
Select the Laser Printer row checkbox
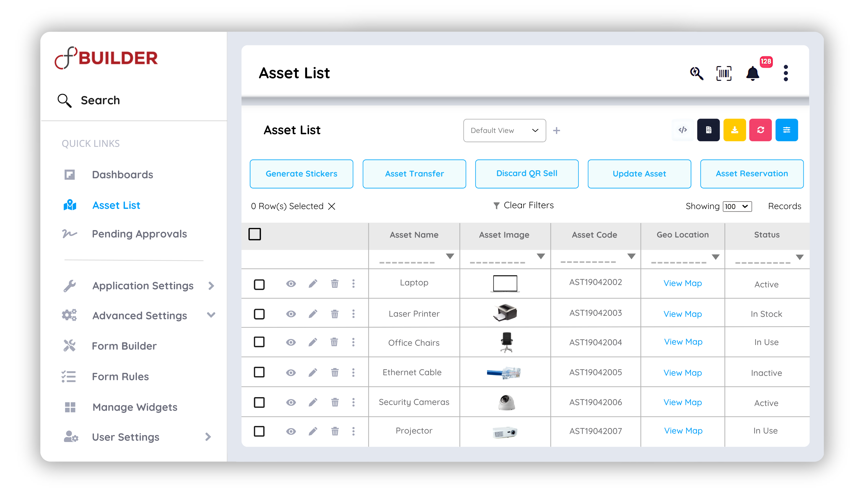tap(259, 314)
